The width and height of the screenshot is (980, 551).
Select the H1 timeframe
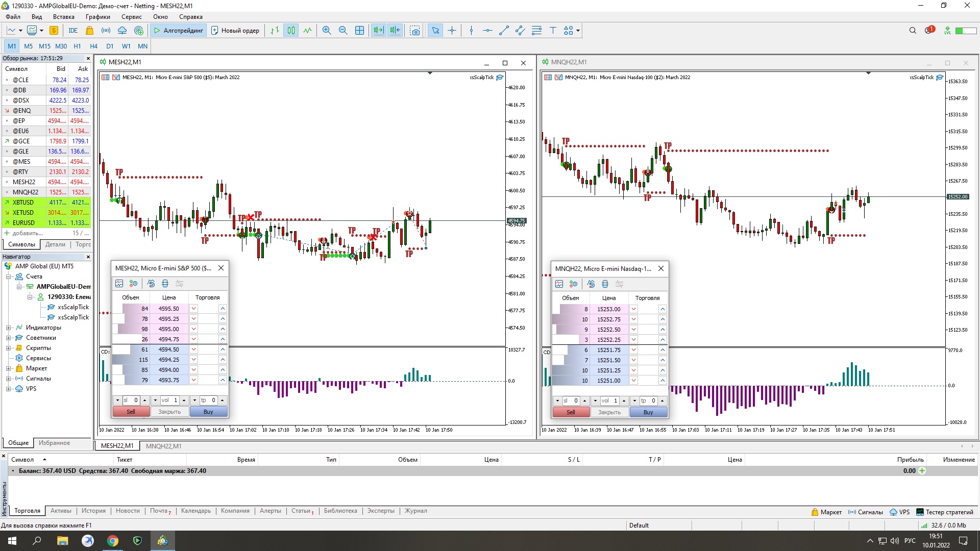point(77,46)
